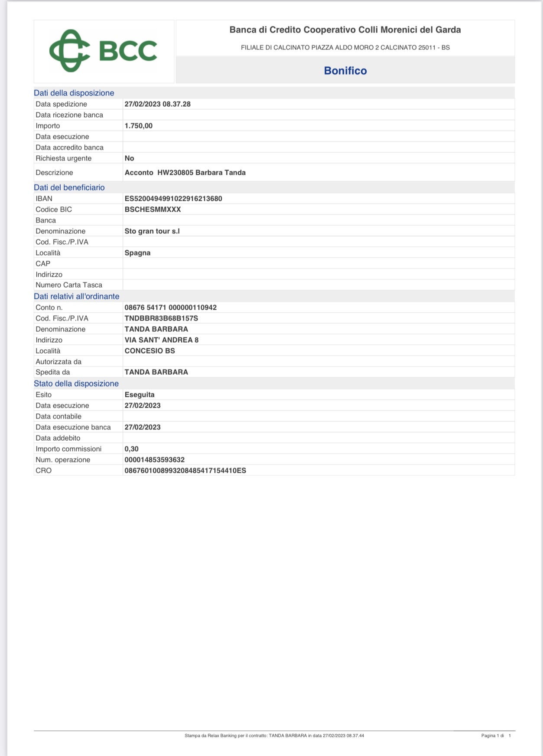
Task: Click the Dati relativi all'ordinante header
Action: point(77,296)
